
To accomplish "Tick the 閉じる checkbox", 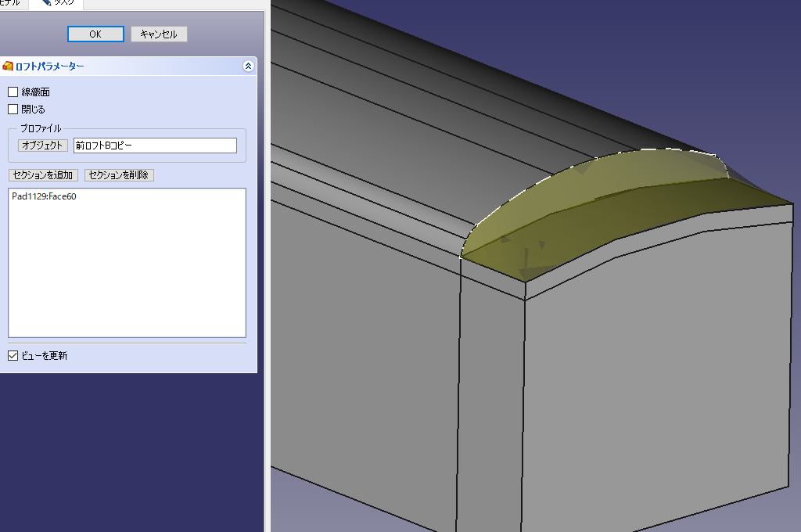I will coord(13,110).
